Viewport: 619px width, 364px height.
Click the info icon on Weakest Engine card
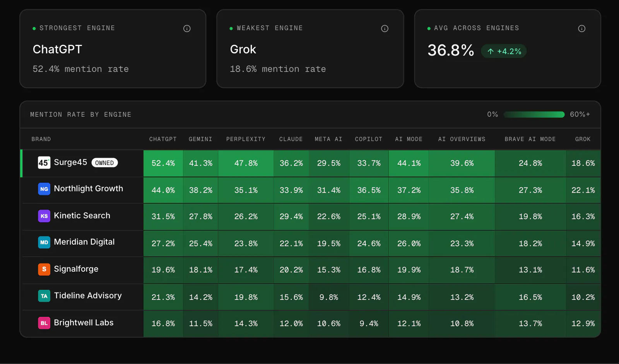click(x=385, y=29)
